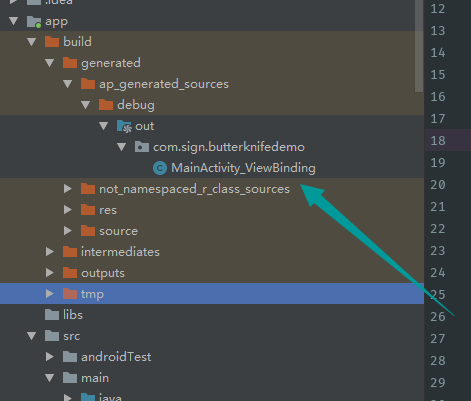Collapse the app module node
The width and height of the screenshot is (471, 401).
(14, 21)
